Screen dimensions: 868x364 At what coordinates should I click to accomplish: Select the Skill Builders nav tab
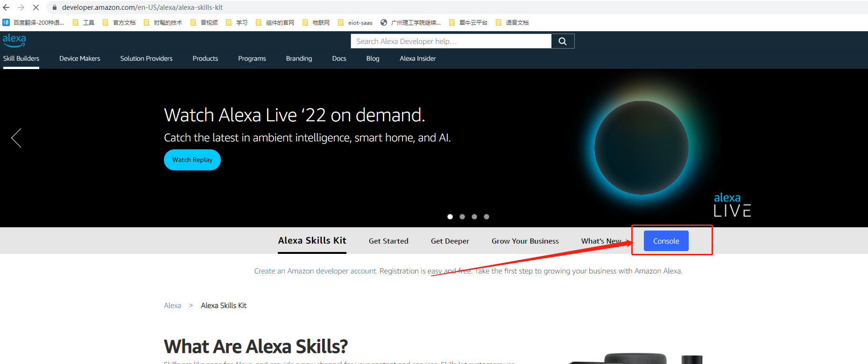click(x=21, y=58)
